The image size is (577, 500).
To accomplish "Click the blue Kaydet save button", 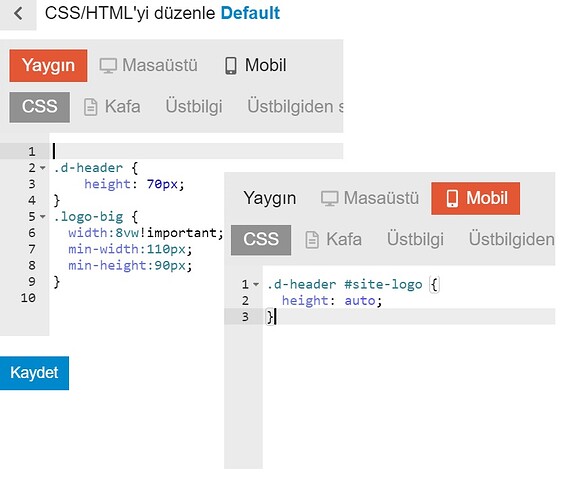I will coord(34,373).
